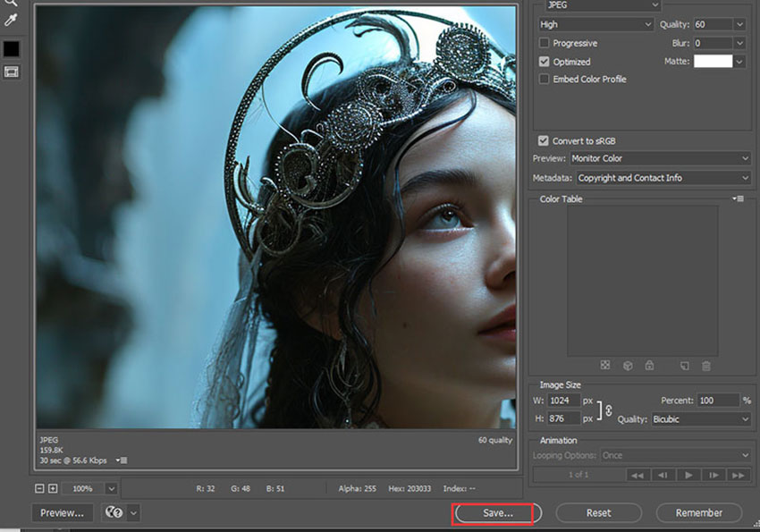Open the file format JPEG dropdown
Image resolution: width=760 pixels, height=532 pixels.
603,5
